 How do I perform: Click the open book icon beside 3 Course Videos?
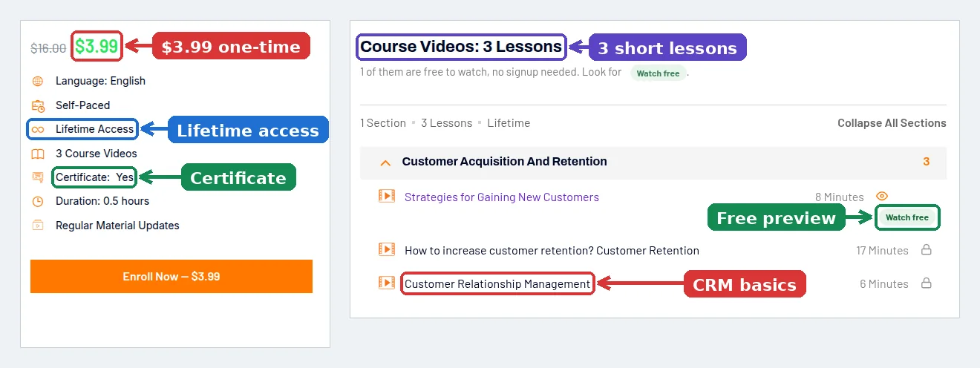pos(38,154)
